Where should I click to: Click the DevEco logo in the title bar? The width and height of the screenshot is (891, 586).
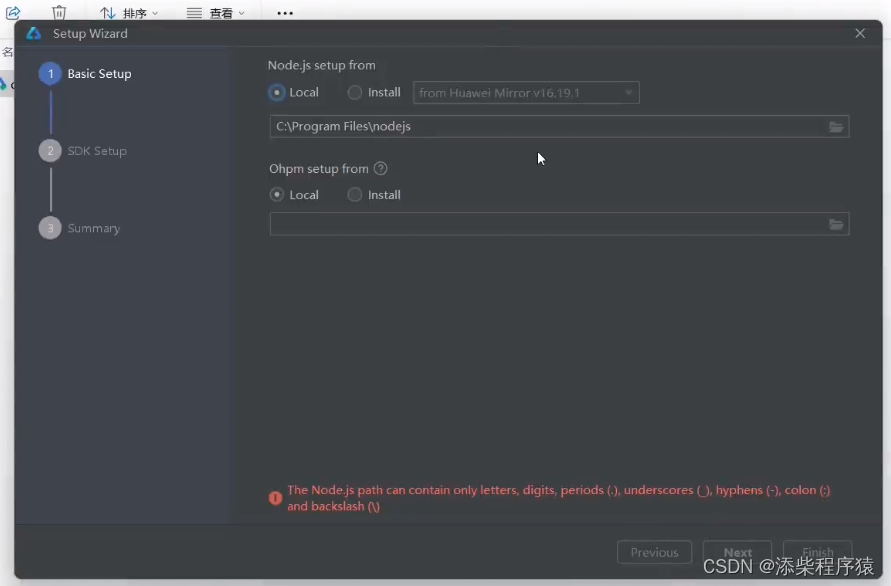[x=34, y=34]
